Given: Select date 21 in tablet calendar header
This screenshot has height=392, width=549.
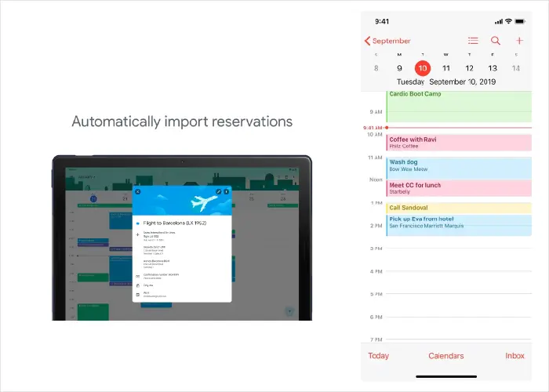Looking at the screenshot, I should 125,199.
